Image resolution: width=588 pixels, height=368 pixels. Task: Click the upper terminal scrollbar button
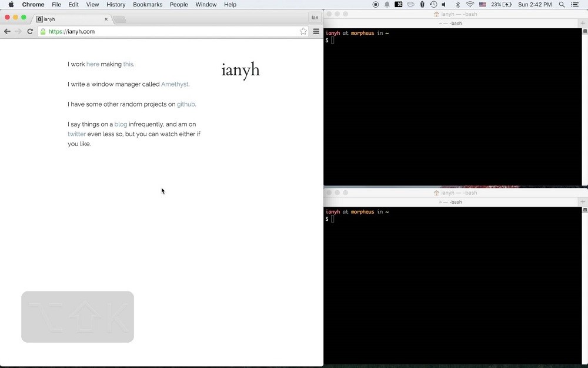585,31
